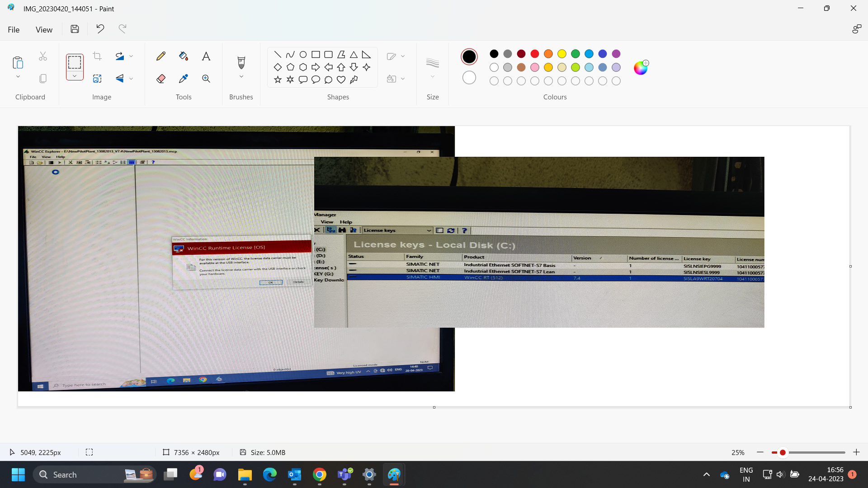The height and width of the screenshot is (488, 868).
Task: Click the Crop image icon
Action: [97, 56]
